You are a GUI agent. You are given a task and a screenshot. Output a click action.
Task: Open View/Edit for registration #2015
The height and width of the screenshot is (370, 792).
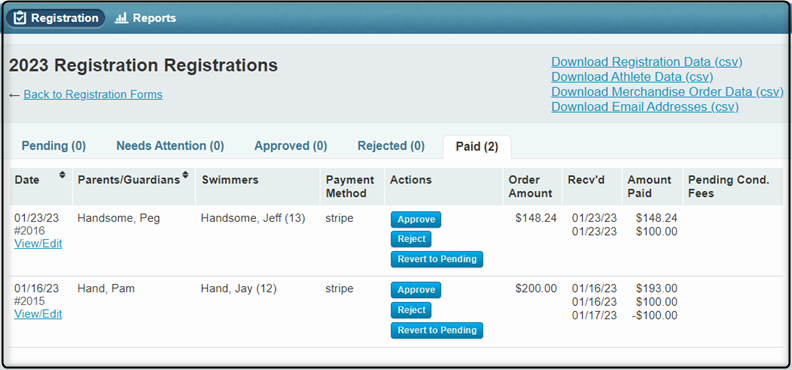[38, 314]
